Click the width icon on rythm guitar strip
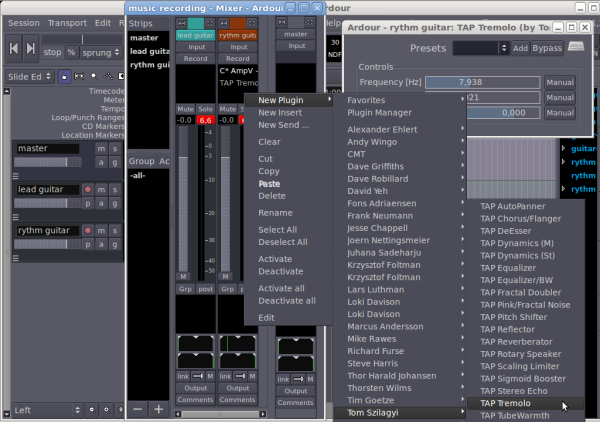The image size is (600, 422). [251, 23]
